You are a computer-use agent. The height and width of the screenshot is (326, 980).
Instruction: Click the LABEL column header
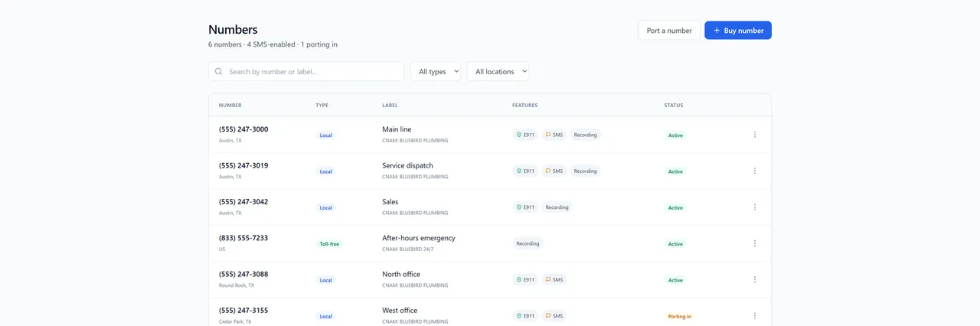pyautogui.click(x=390, y=106)
